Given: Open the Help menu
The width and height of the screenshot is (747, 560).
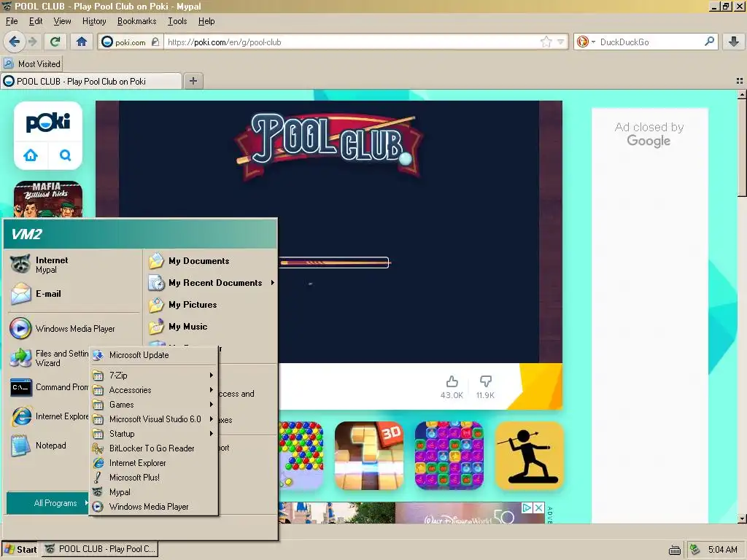Looking at the screenshot, I should click(x=206, y=21).
